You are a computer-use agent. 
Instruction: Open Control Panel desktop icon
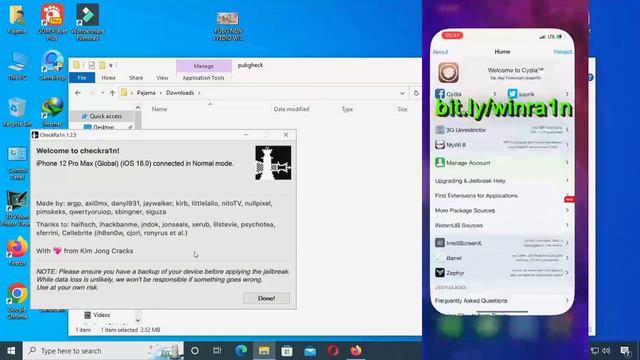tap(17, 163)
